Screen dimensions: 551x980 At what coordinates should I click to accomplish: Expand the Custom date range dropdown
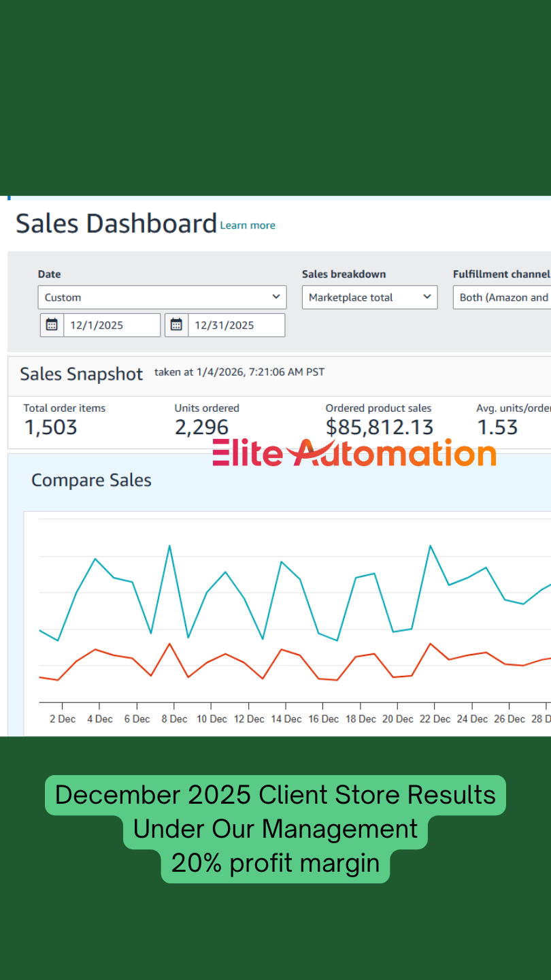(x=162, y=297)
